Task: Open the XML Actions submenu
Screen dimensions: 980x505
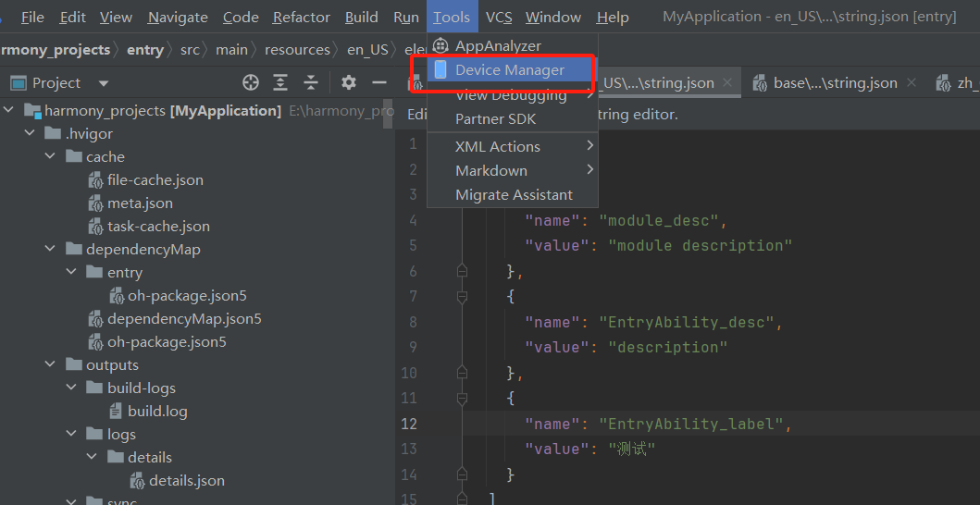Action: pyautogui.click(x=513, y=147)
